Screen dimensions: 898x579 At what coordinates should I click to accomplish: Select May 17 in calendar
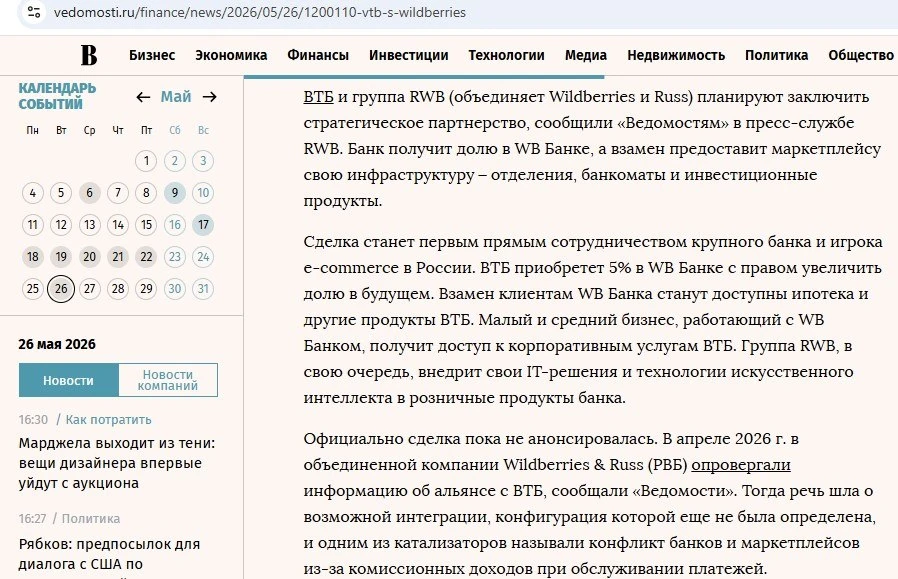point(203,224)
